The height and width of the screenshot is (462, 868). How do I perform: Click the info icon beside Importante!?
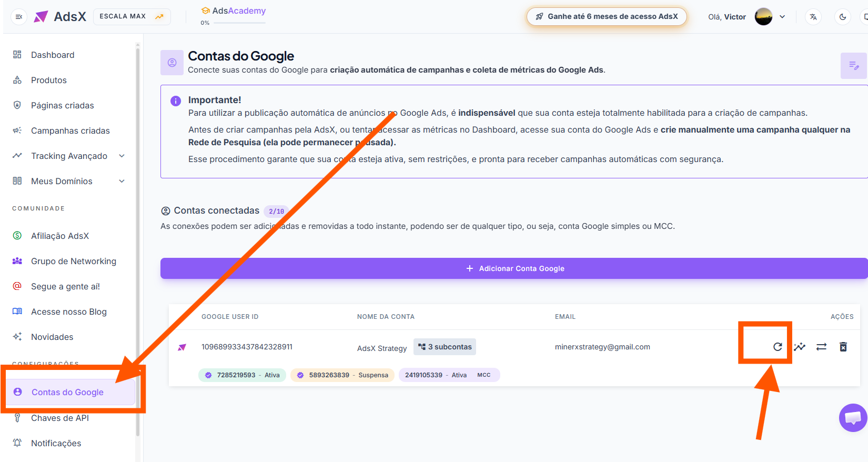[176, 101]
